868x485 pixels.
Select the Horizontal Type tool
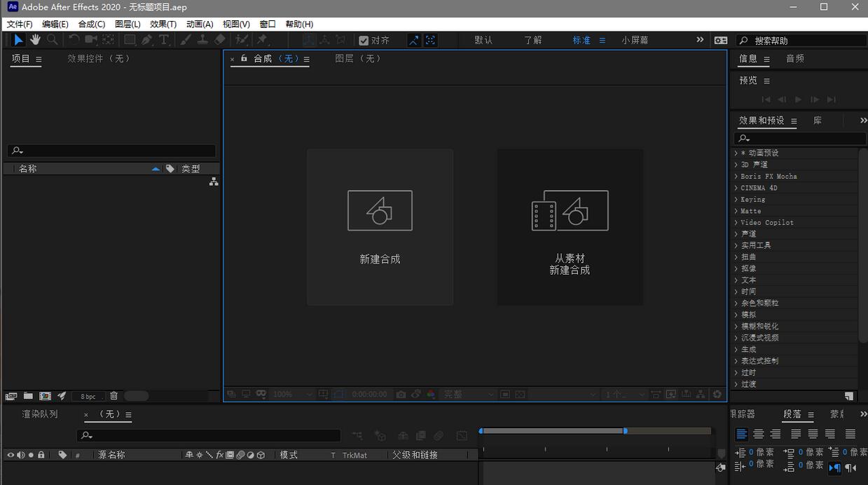click(164, 40)
